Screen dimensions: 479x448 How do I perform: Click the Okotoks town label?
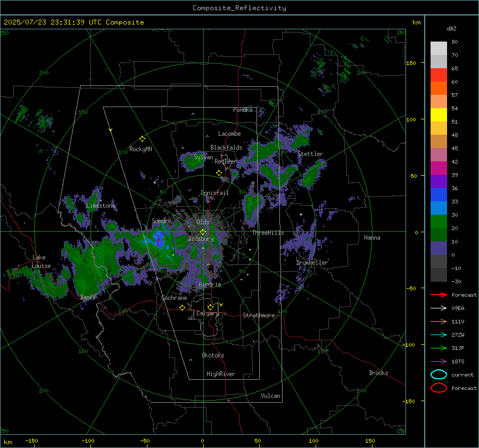(x=213, y=355)
